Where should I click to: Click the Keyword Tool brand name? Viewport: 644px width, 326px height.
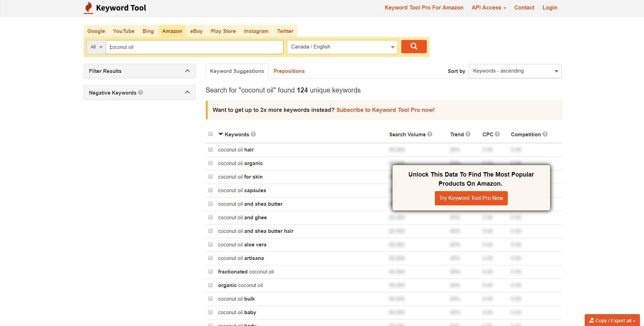[x=121, y=8]
